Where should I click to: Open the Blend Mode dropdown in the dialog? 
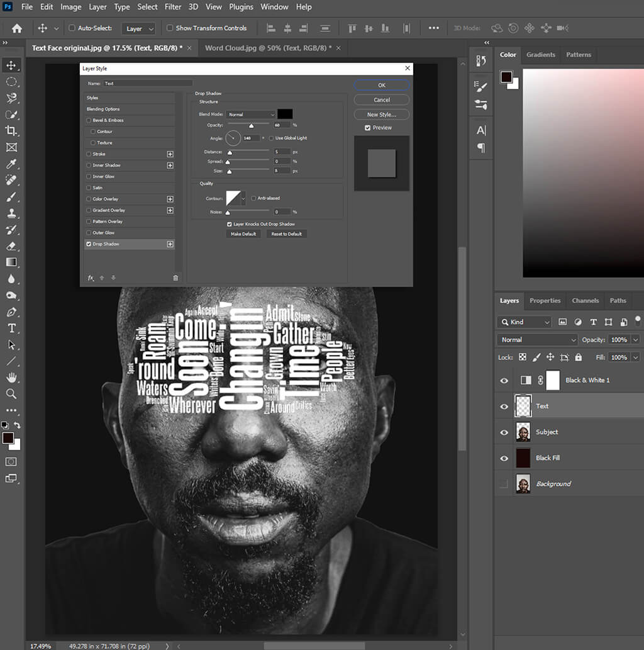click(x=251, y=114)
